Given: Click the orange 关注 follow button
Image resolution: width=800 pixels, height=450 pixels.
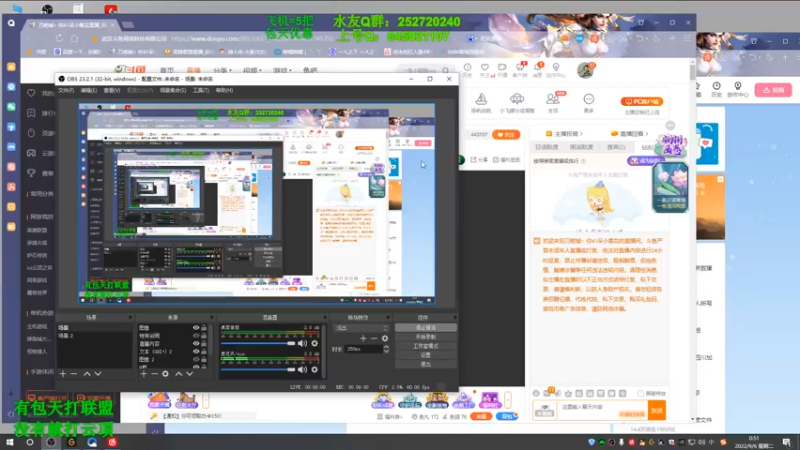Looking at the screenshot, I should tap(506, 135).
